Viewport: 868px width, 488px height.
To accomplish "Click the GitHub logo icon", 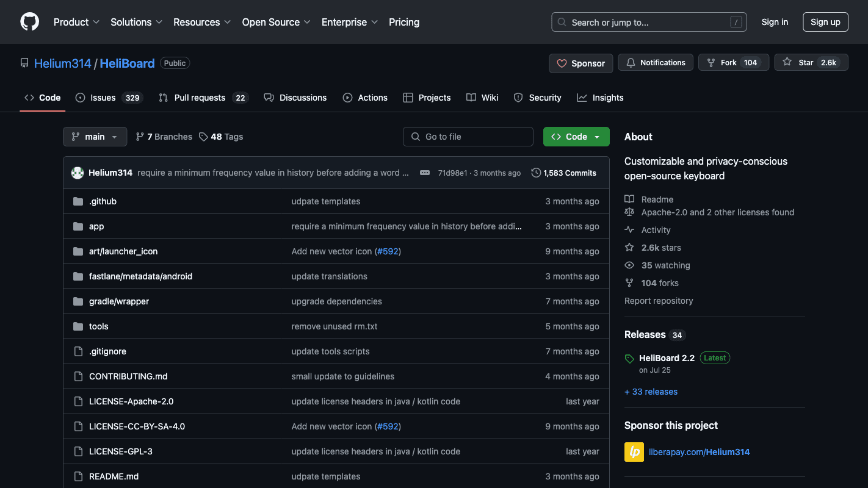I will [29, 22].
